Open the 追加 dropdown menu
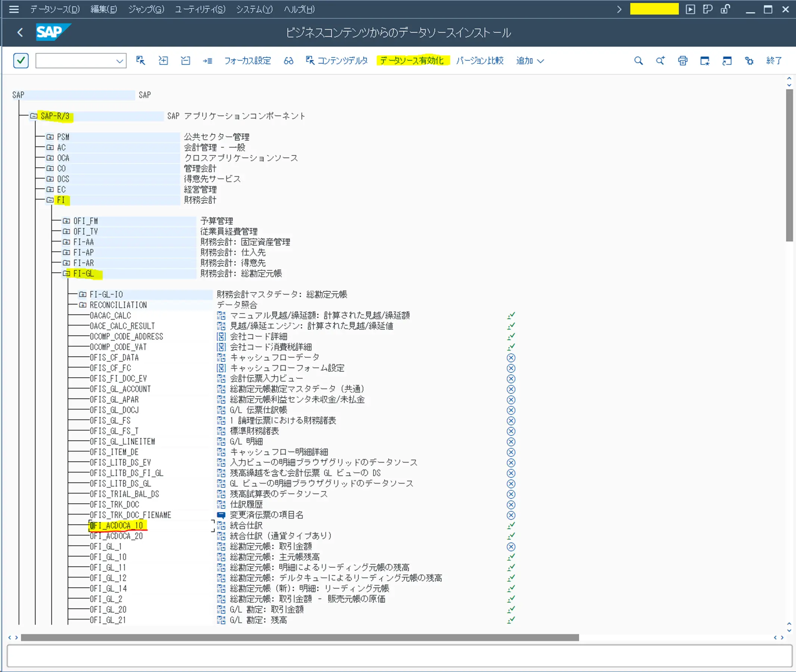 (x=530, y=60)
